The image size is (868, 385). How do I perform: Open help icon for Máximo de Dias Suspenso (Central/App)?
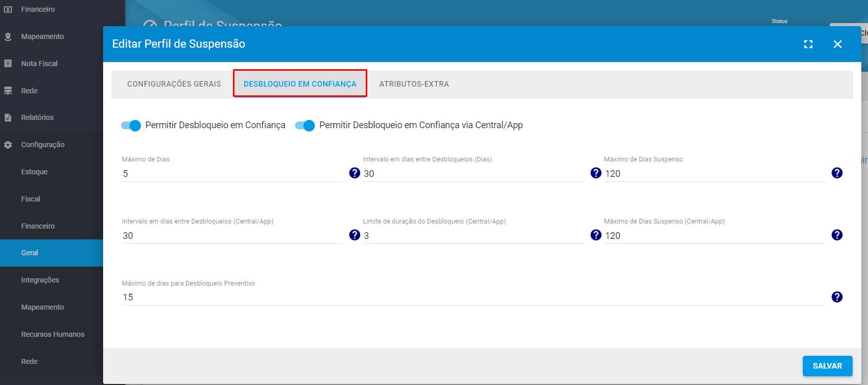837,235
